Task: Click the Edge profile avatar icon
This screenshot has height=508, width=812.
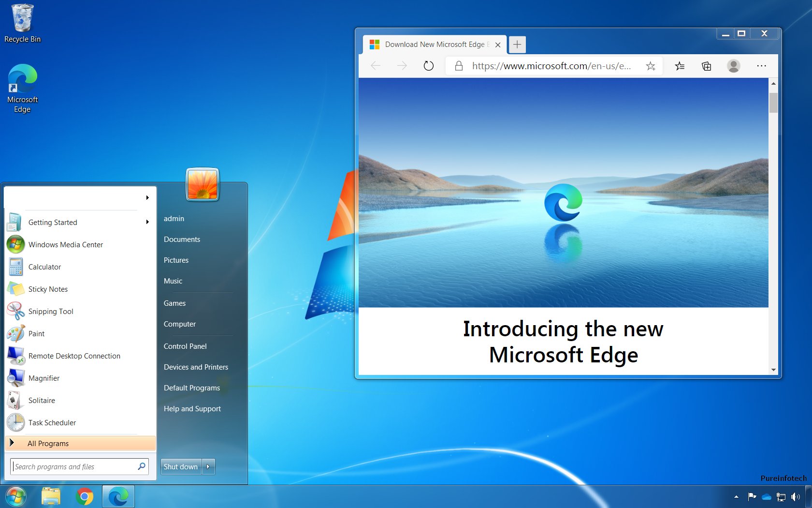Action: tap(734, 66)
